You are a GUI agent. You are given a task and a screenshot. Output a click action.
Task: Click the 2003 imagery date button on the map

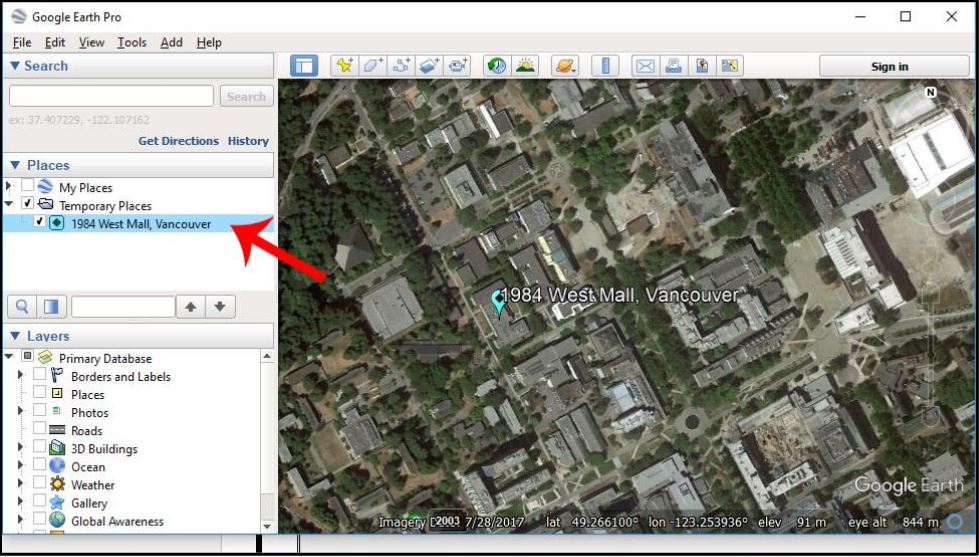pos(448,521)
